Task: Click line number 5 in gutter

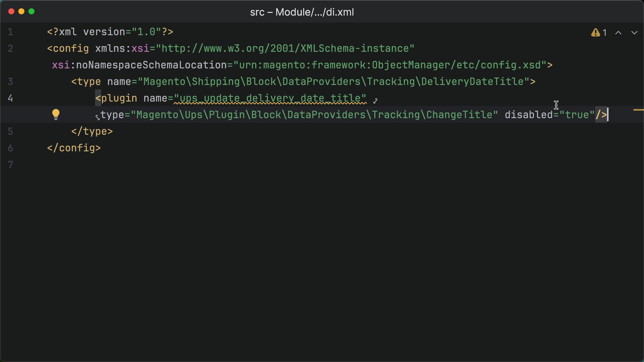Action: pos(10,131)
